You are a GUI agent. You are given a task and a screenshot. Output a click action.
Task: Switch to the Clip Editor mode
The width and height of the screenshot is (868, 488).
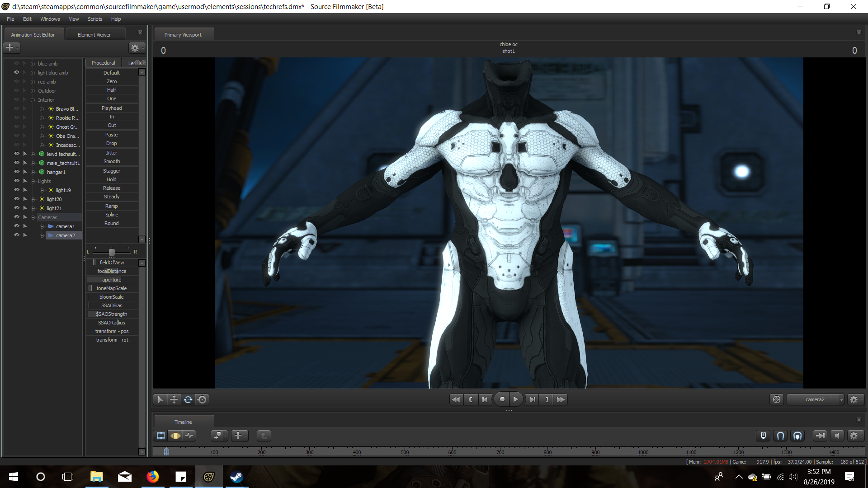pos(161,436)
